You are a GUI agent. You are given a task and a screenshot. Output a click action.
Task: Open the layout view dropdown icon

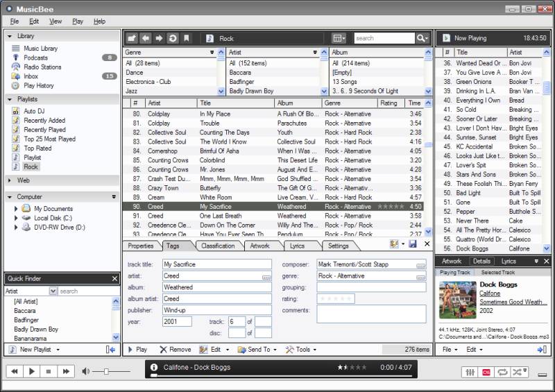[x=339, y=38]
